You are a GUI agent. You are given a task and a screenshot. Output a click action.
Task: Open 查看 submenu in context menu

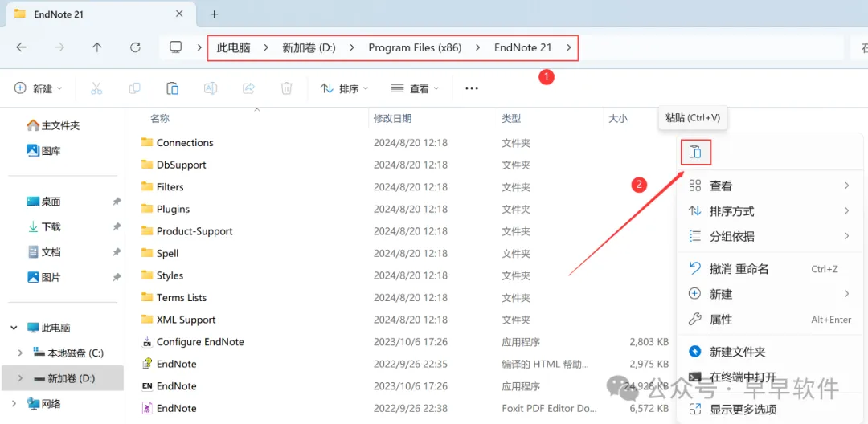[770, 185]
